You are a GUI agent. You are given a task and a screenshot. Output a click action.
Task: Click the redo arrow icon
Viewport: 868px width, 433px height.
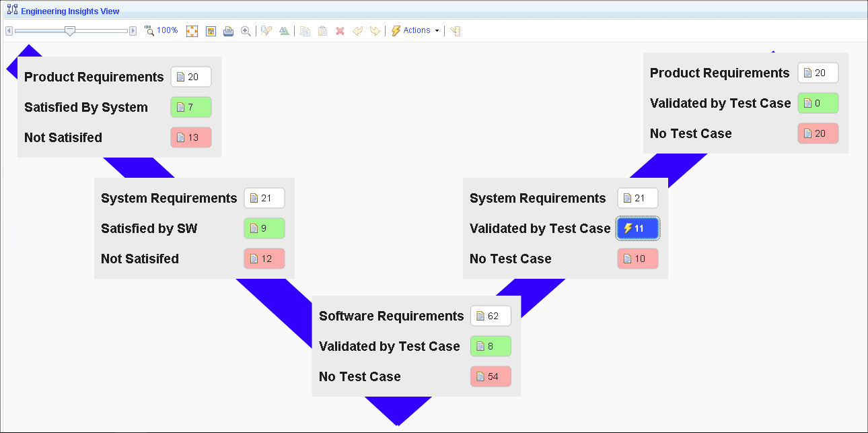pos(375,31)
